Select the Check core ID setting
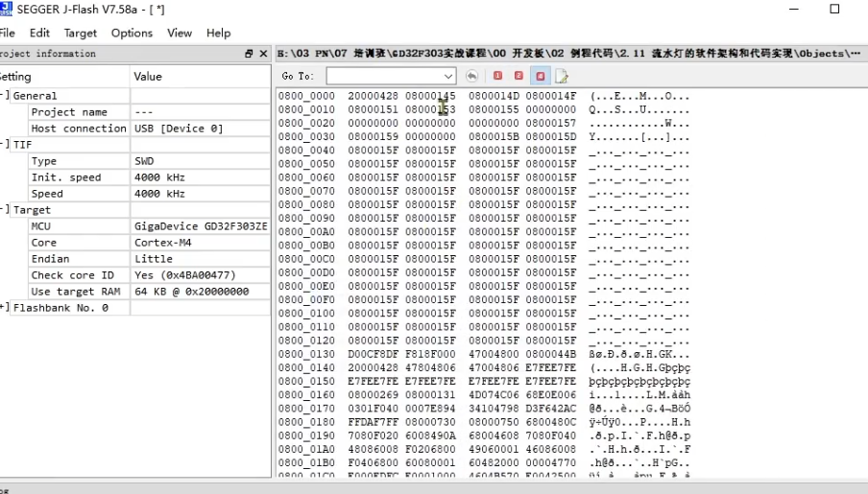The width and height of the screenshot is (868, 494). [x=73, y=275]
